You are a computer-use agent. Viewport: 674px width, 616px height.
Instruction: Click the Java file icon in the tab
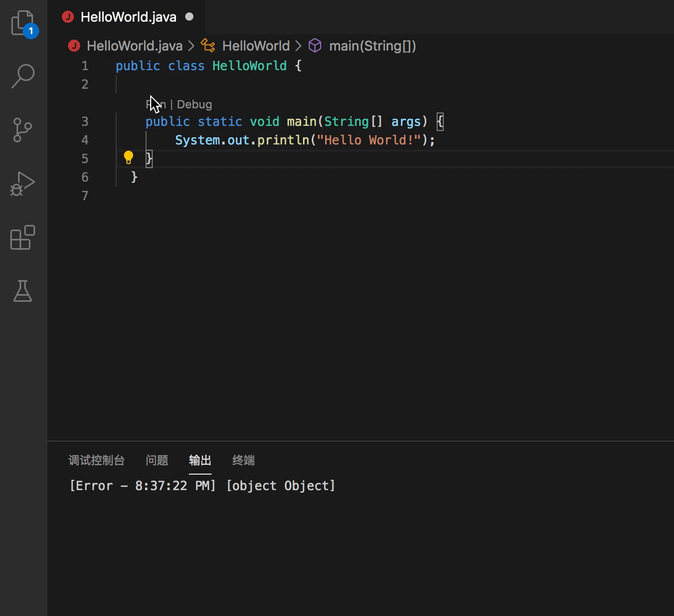pyautogui.click(x=68, y=17)
